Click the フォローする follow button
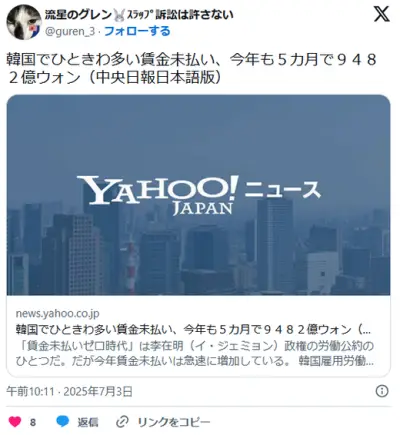 click(137, 31)
